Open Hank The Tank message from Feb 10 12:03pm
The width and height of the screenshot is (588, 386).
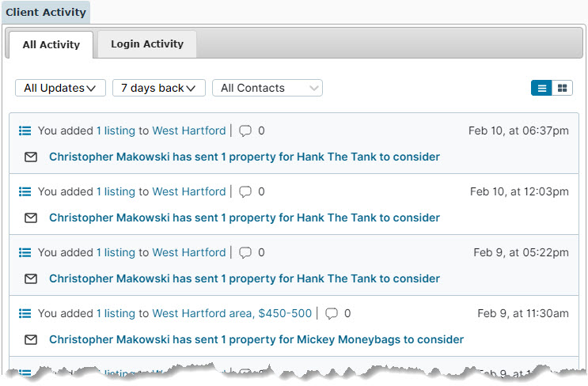click(x=245, y=218)
